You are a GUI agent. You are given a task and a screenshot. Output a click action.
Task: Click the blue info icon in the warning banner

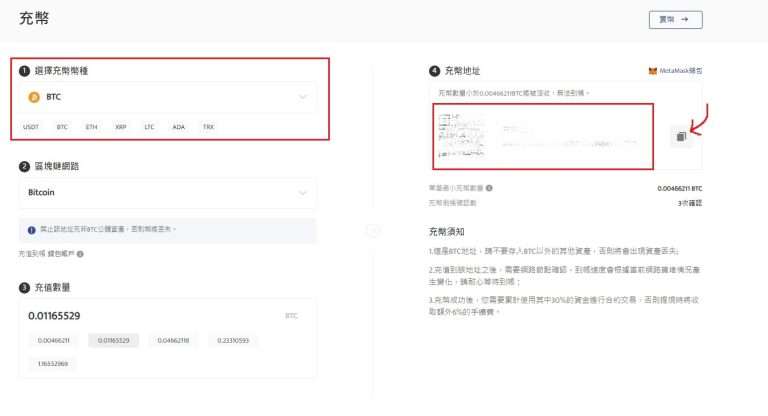(31, 230)
